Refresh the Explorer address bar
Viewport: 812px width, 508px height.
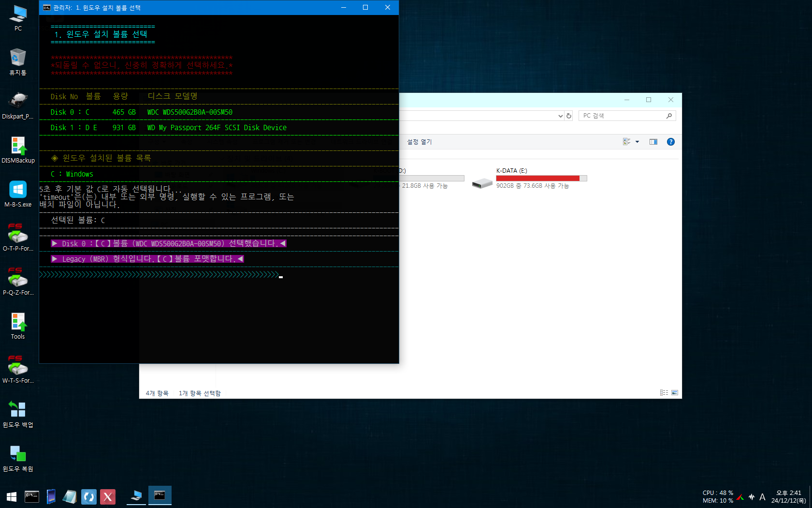(x=569, y=116)
